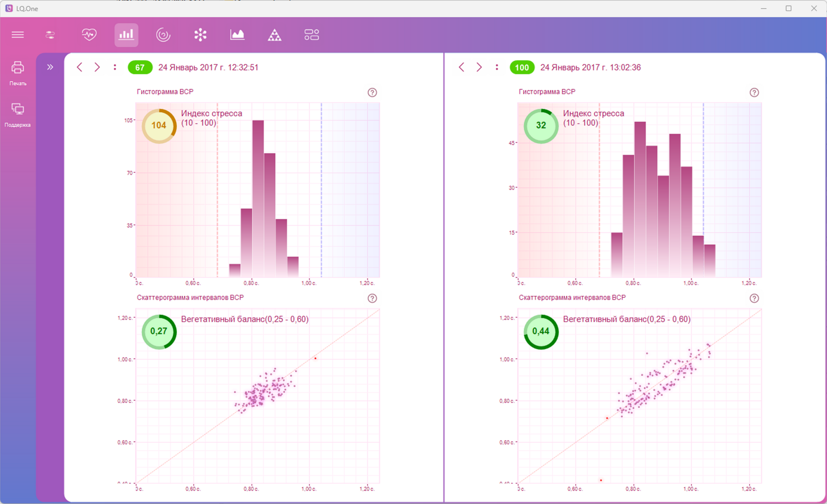Open help for left Гистограмма ВСР
The width and height of the screenshot is (827, 504).
372,93
